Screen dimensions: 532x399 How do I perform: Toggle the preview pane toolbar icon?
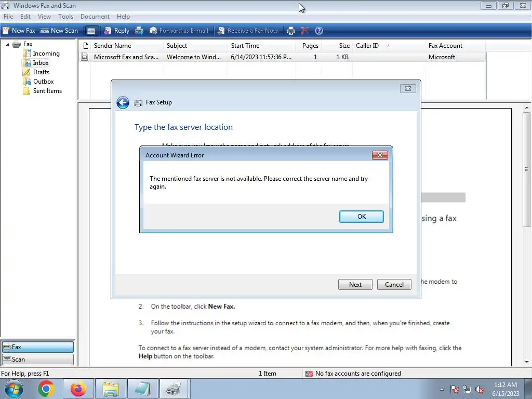pos(91,31)
